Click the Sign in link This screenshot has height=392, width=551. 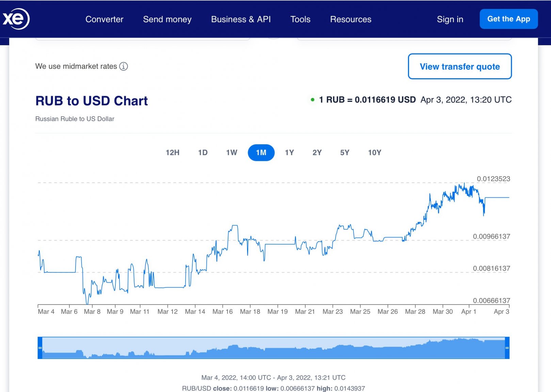[450, 19]
